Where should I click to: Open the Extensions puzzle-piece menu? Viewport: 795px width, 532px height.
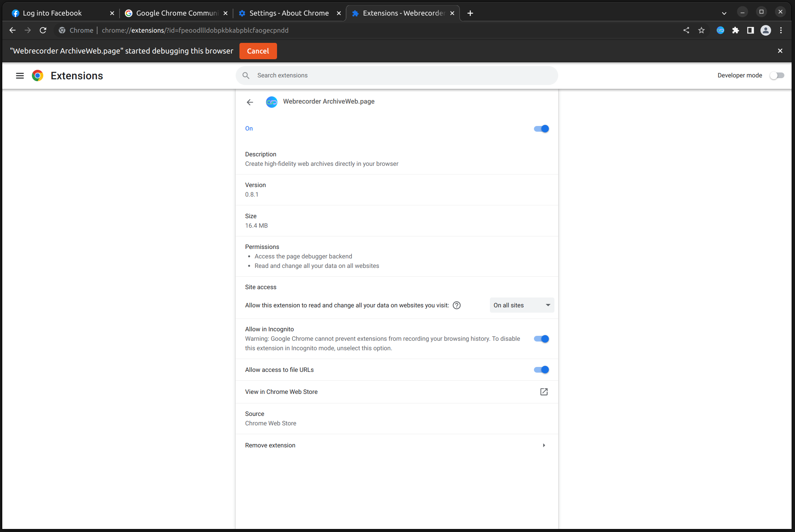point(735,30)
